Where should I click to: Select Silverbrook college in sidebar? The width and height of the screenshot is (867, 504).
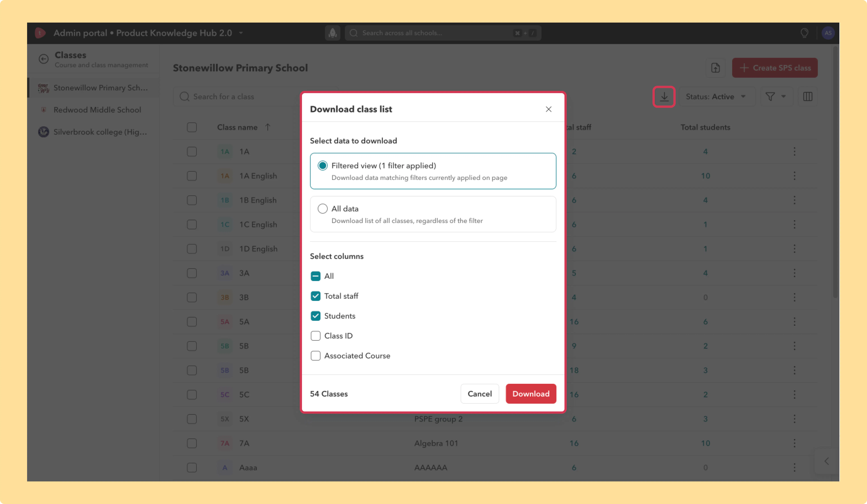(93, 132)
